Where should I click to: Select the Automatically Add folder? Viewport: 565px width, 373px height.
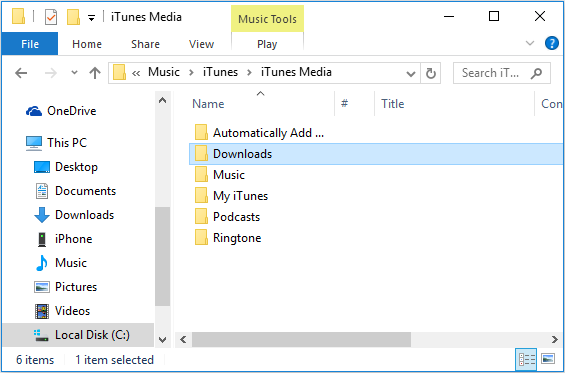pos(259,133)
